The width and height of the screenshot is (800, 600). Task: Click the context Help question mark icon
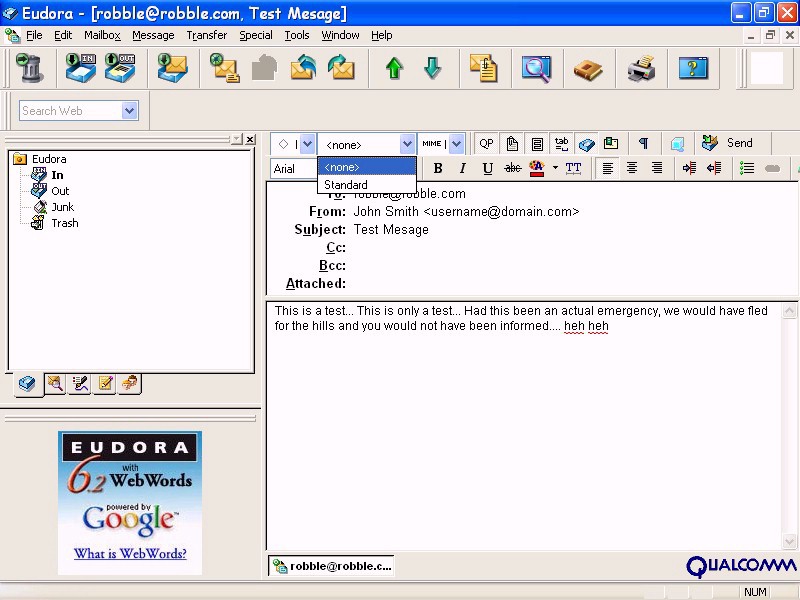coord(693,67)
